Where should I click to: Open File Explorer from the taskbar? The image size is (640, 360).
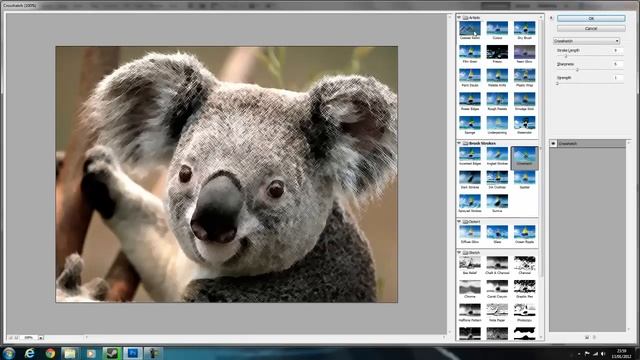(x=70, y=353)
